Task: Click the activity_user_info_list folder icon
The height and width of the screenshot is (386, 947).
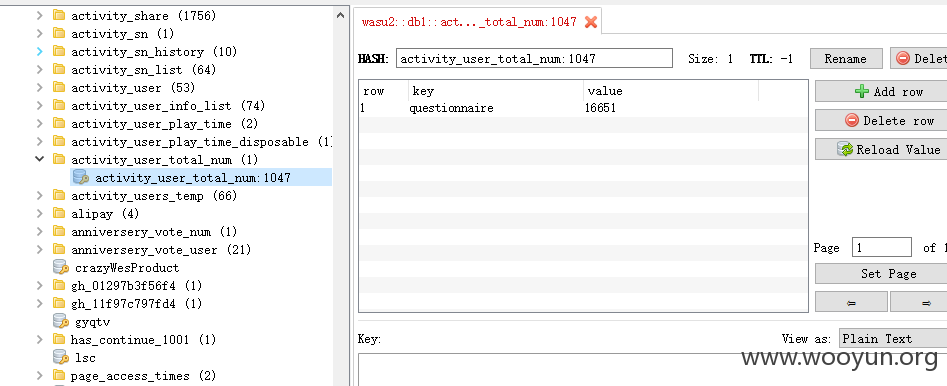Action: click(59, 105)
